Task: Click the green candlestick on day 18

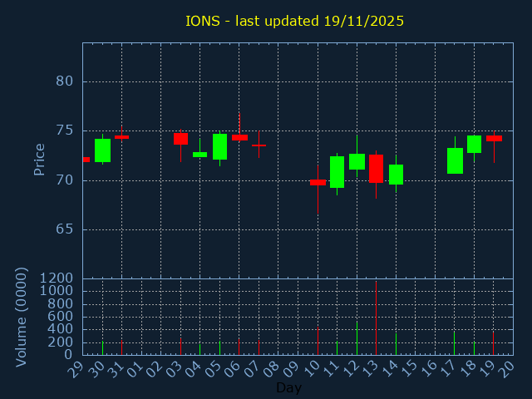Action: [474, 144]
